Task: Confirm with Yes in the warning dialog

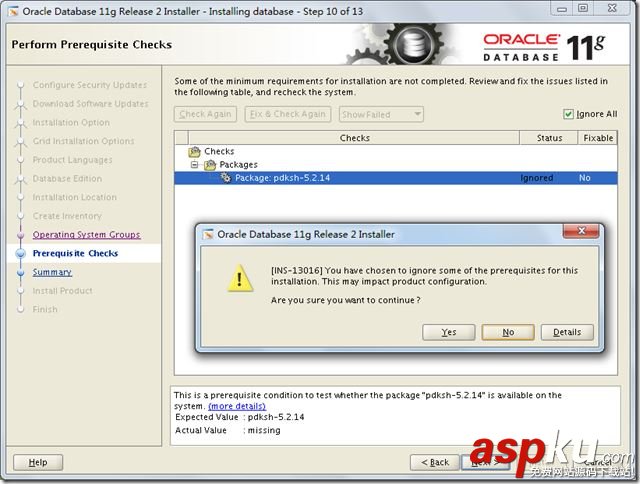Action: click(x=449, y=332)
